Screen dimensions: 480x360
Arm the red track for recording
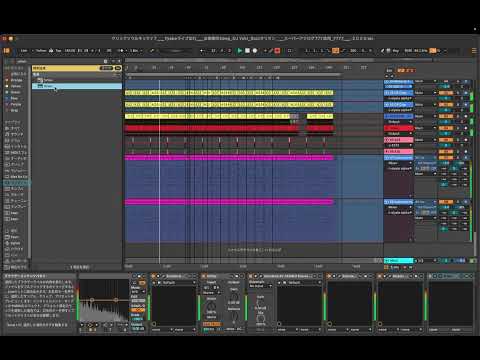pos(466,128)
